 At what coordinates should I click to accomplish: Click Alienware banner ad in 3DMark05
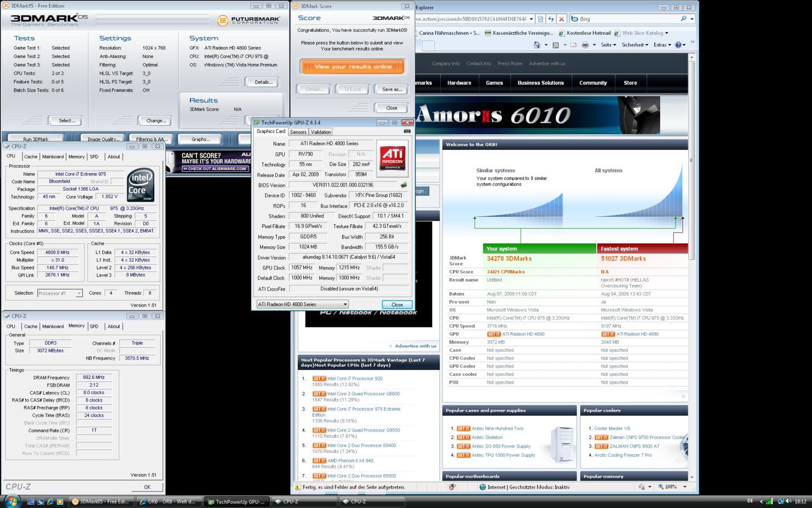208,162
